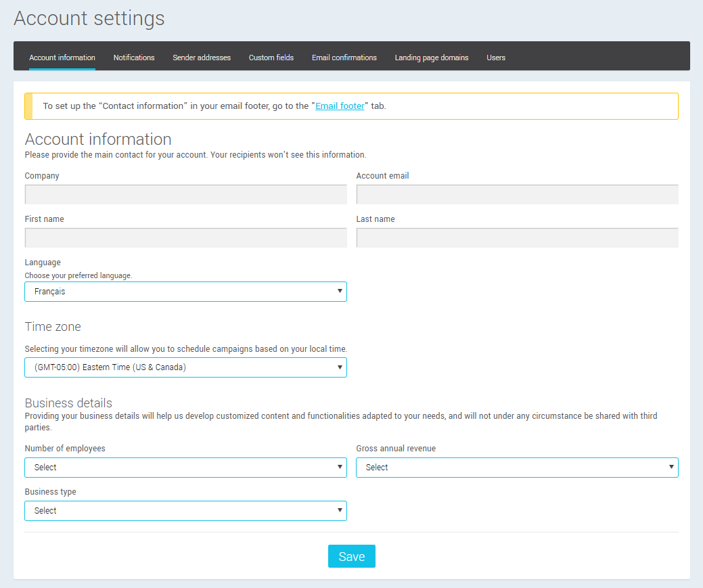Open the Email confirmations tab
The width and height of the screenshot is (703, 588).
tap(344, 58)
